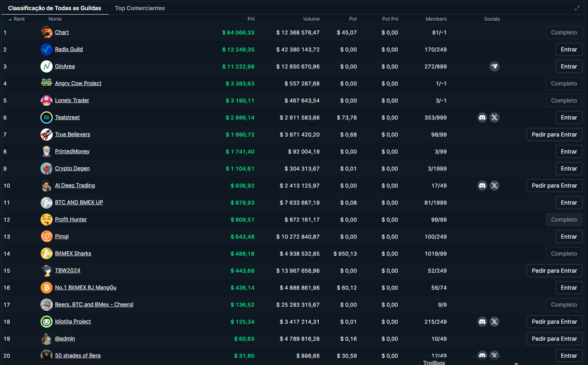The height and width of the screenshot is (365, 588).
Task: Click the Radix Guild checkmark avatar
Action: point(47,49)
